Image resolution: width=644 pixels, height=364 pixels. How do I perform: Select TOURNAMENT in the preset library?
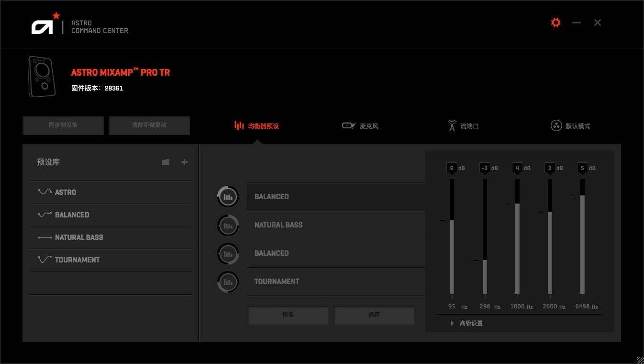click(x=77, y=260)
